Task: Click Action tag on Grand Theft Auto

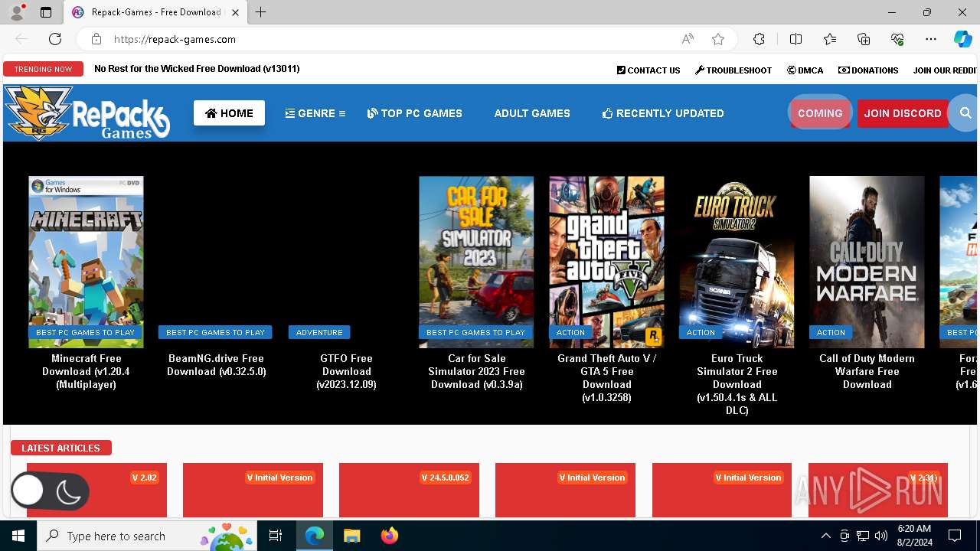Action: point(570,332)
